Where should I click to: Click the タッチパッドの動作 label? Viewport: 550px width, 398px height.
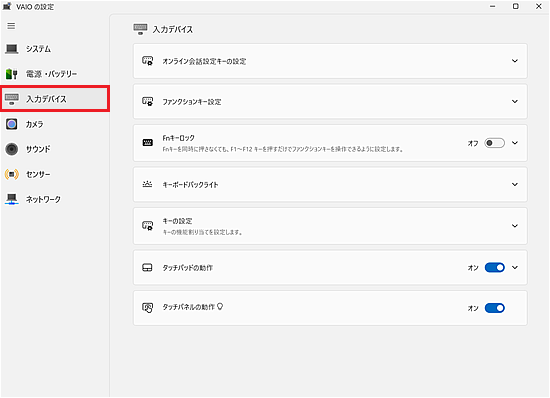[187, 268]
